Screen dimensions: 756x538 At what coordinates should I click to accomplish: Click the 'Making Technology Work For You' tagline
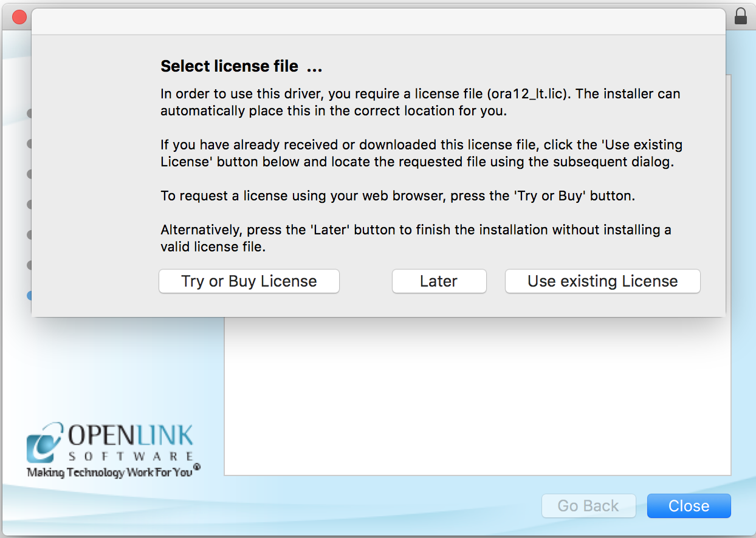click(x=109, y=472)
